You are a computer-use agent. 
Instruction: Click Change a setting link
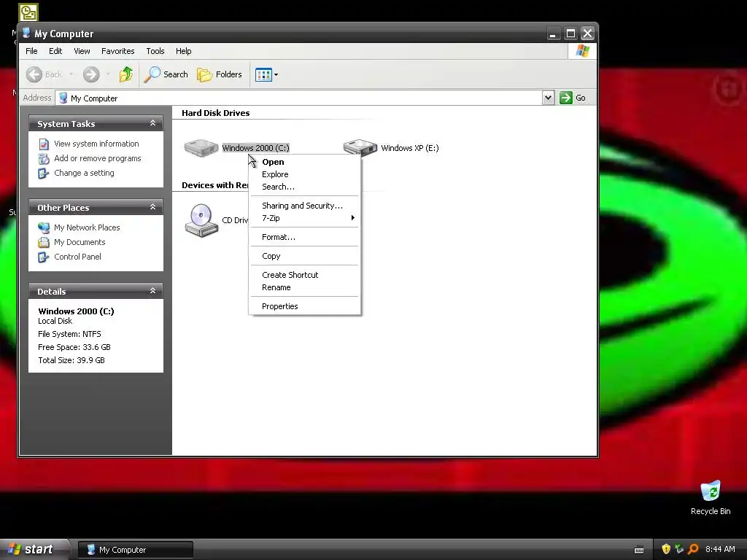point(84,173)
